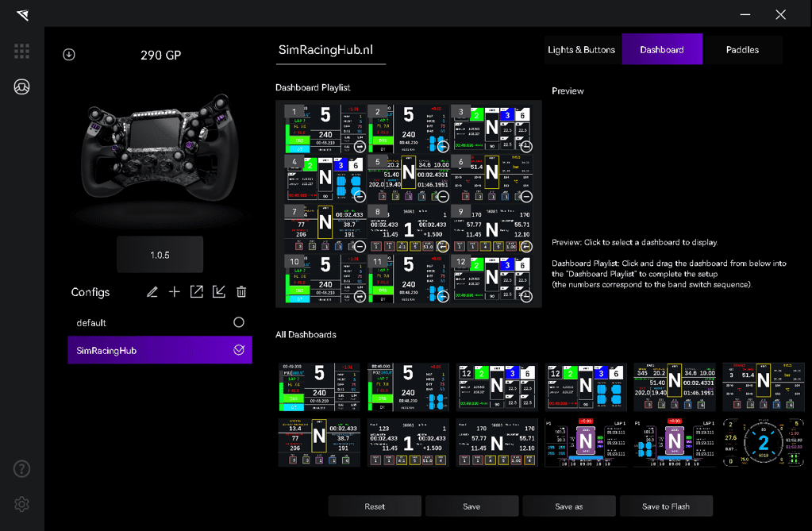Image resolution: width=812 pixels, height=531 pixels.
Task: Click the export config icon
Action: point(197,292)
